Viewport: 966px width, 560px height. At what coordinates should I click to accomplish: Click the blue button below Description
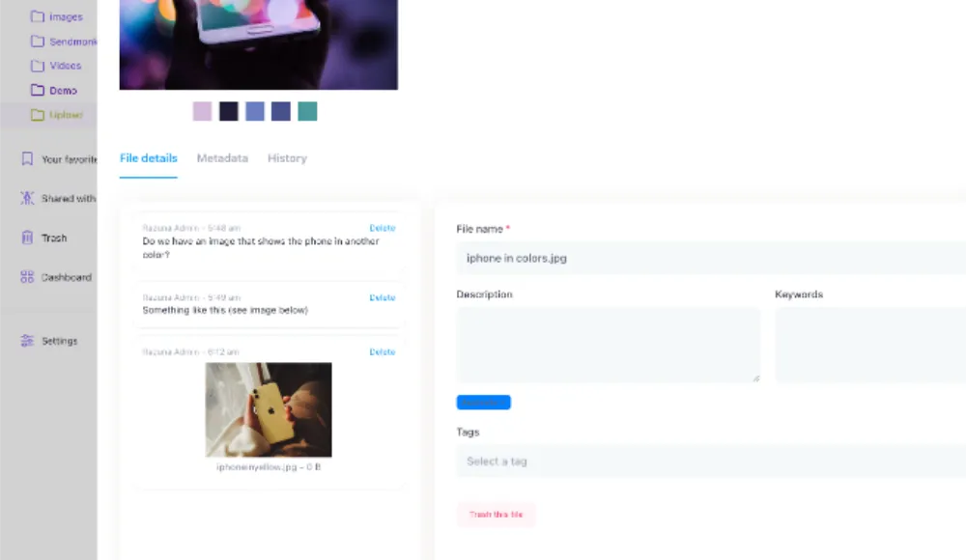(x=484, y=403)
